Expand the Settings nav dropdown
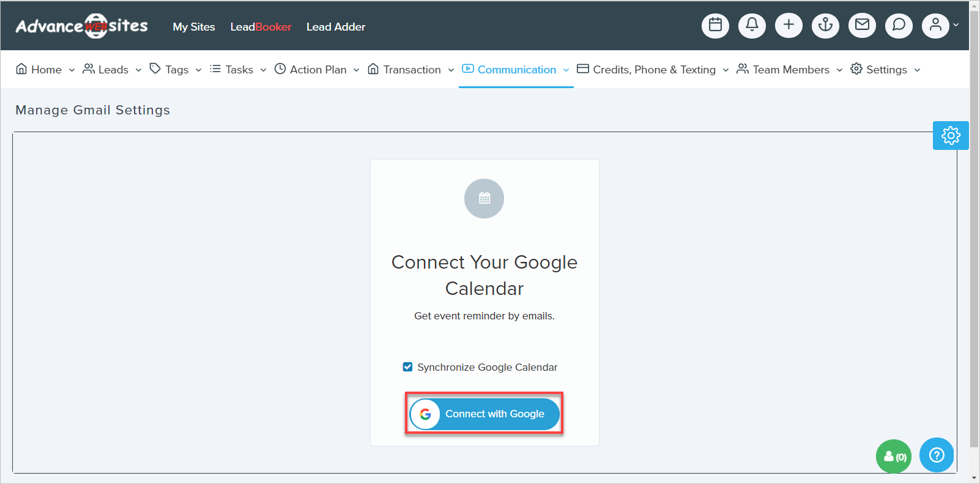980x484 pixels. click(x=886, y=70)
